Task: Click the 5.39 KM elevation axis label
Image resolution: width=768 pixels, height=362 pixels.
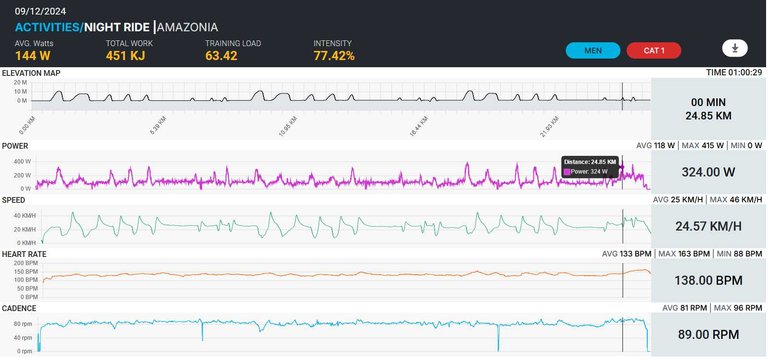Action: pyautogui.click(x=158, y=127)
